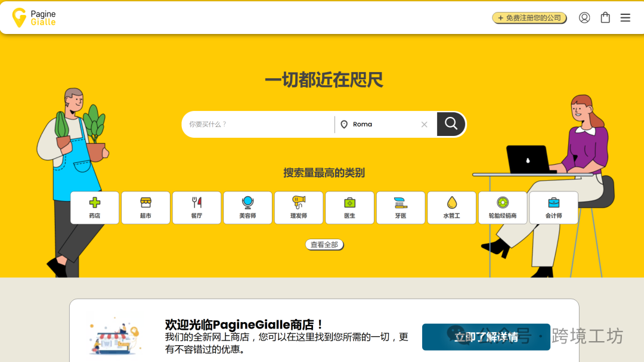The height and width of the screenshot is (362, 644).
Task: Clear the Roma location text
Action: click(425, 125)
